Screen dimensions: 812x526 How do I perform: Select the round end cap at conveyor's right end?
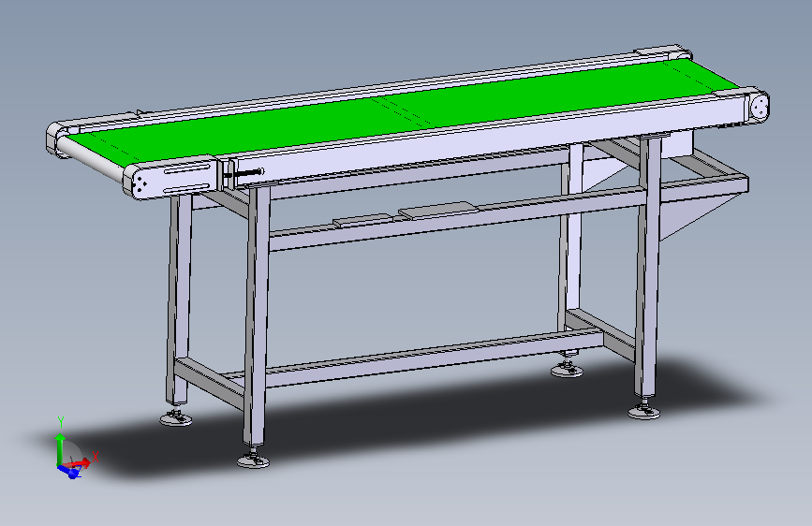pos(760,107)
